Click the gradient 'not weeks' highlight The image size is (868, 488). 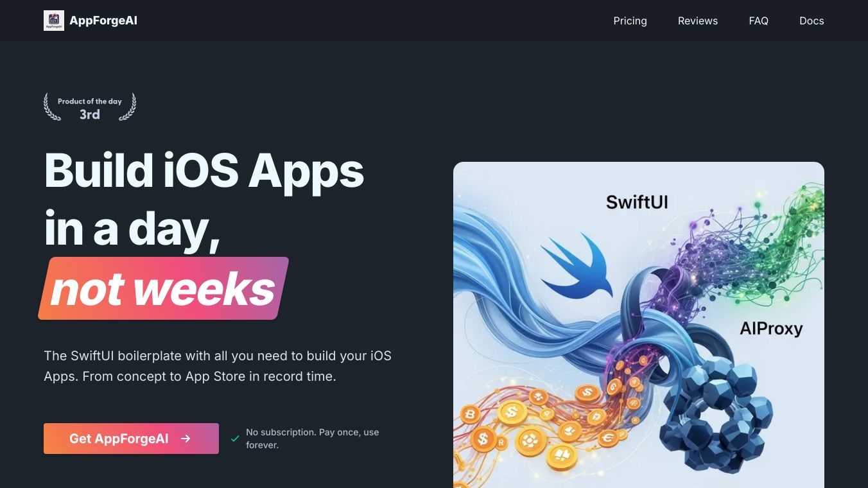163,288
